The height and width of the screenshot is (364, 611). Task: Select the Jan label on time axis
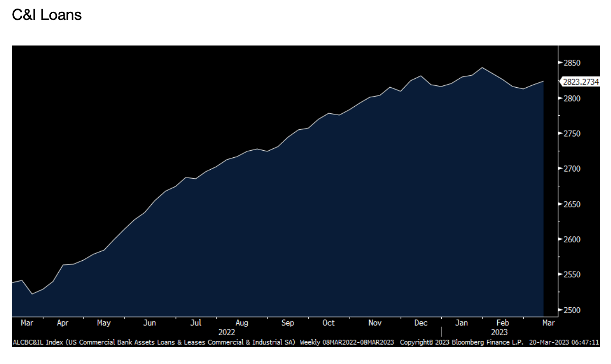(461, 323)
